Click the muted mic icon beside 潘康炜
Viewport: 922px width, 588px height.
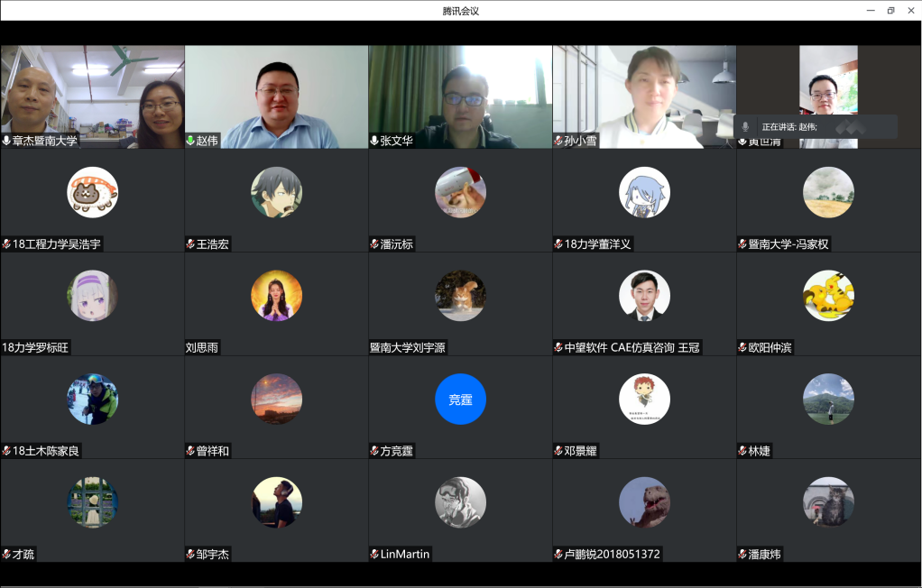(742, 554)
